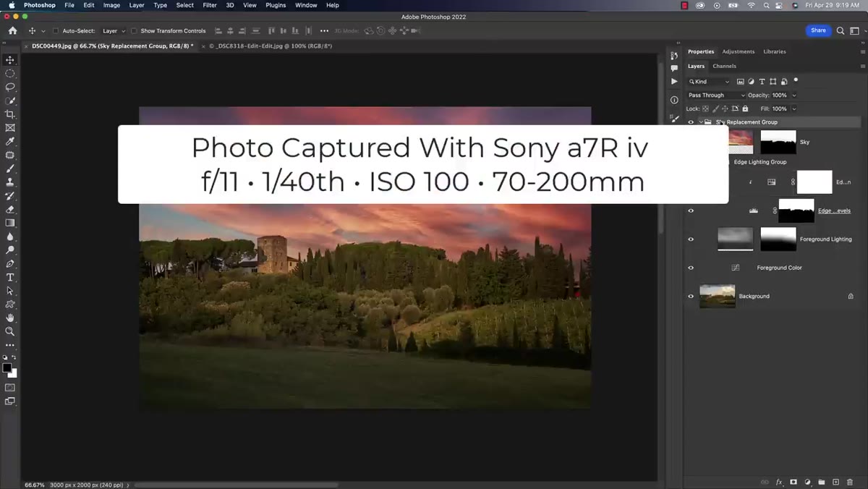This screenshot has height=489, width=868.
Task: Click the blue Share button
Action: 818,30
